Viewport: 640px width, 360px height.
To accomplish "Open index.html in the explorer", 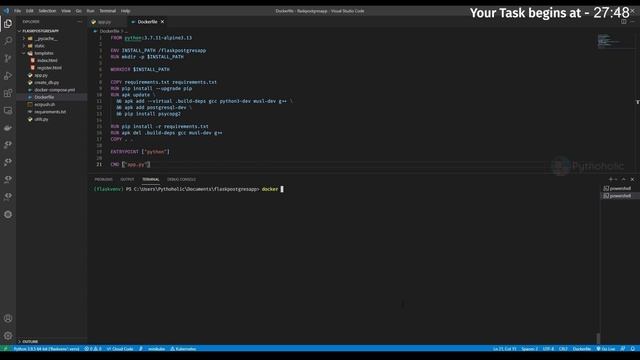I will pyautogui.click(x=47, y=60).
